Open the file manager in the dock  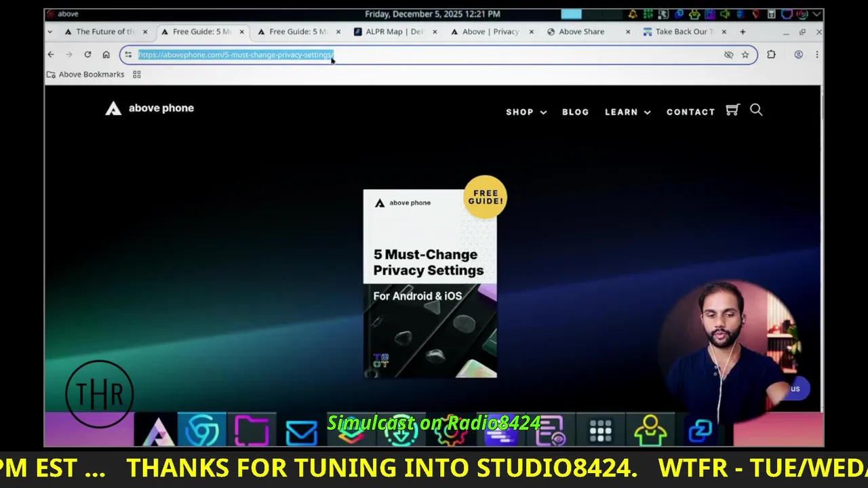click(x=252, y=430)
